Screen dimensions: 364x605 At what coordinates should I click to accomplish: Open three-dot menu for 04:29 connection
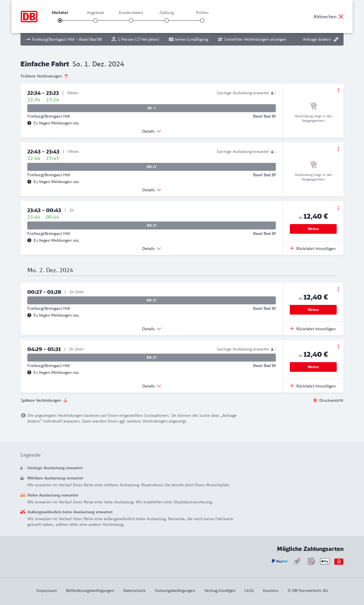[x=338, y=346]
